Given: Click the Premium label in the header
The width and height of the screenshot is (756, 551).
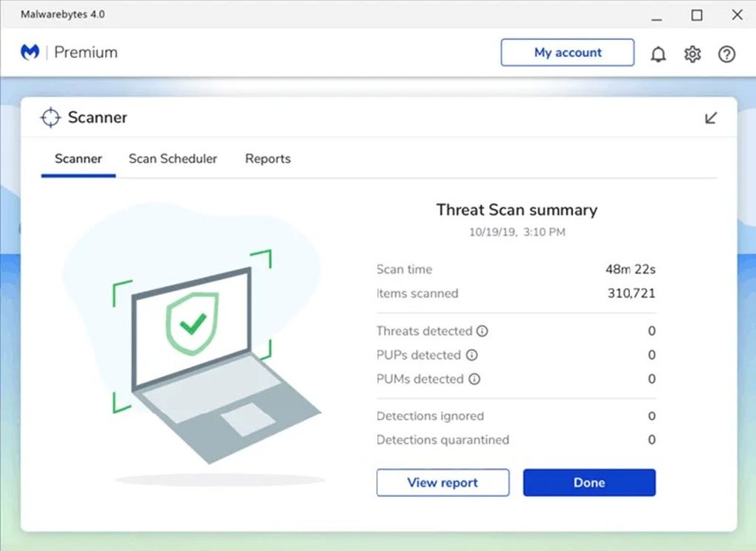Looking at the screenshot, I should 87,52.
